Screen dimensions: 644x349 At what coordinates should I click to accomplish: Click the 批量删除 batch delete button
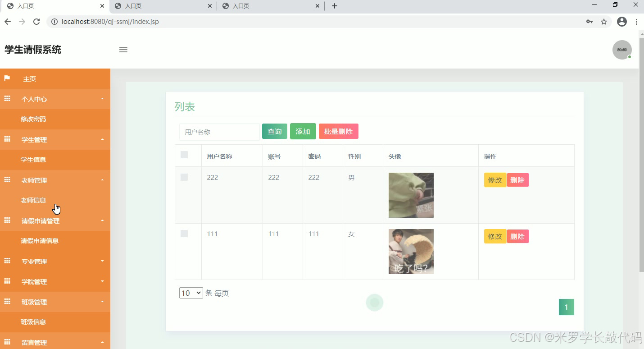click(x=339, y=131)
